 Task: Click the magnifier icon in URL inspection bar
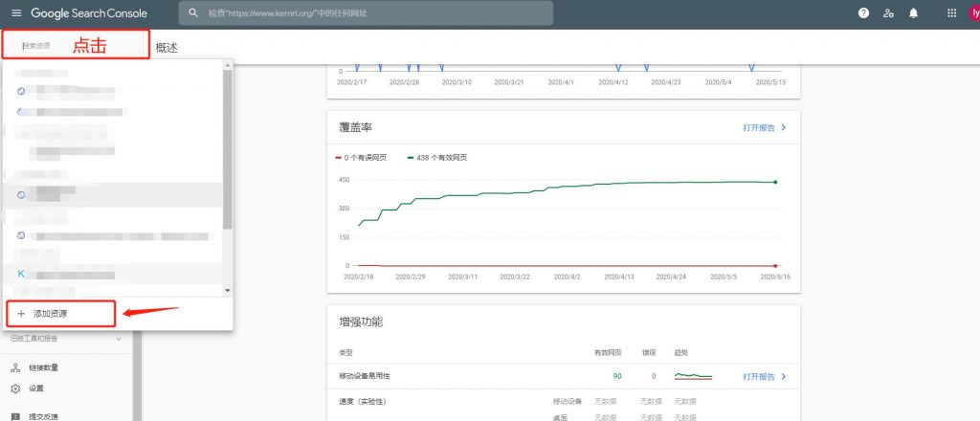[x=193, y=13]
